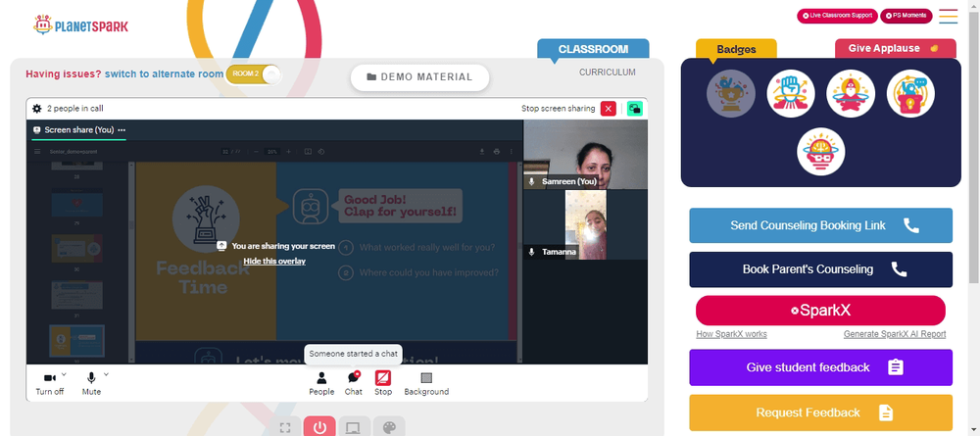Award the raised fist badge

pos(791,94)
